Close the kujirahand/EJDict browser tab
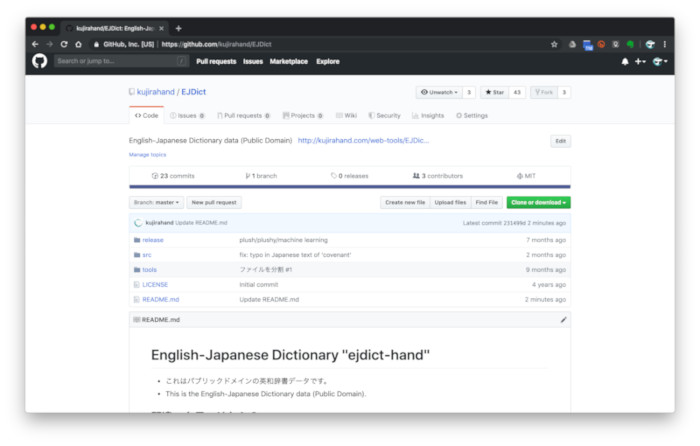Screen dimensions: 700x446 pyautogui.click(x=161, y=29)
